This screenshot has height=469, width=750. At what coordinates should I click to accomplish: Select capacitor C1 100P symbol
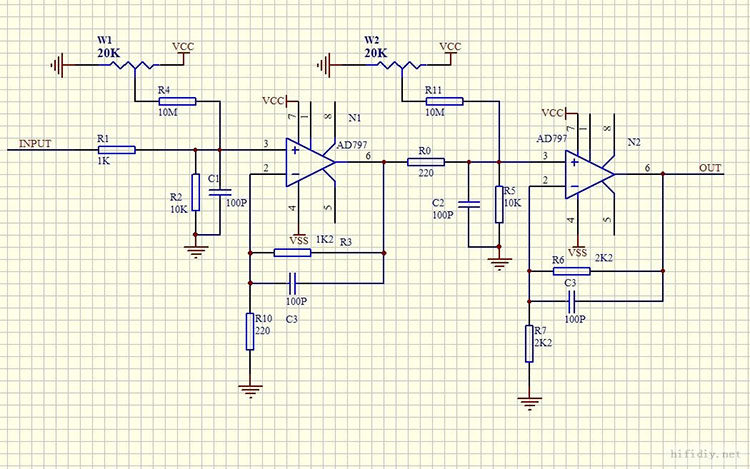tap(220, 192)
